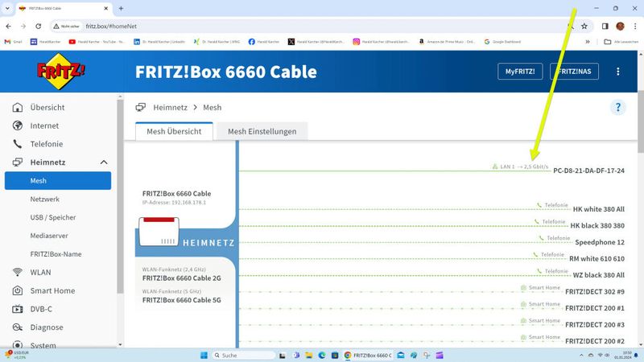Click the WLAN wifi icon
The height and width of the screenshot is (362, 644).
pyautogui.click(x=18, y=272)
